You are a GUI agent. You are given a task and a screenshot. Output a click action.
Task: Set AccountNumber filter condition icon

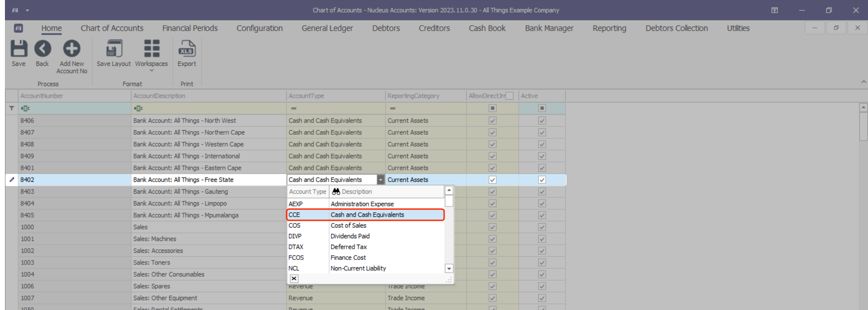[x=25, y=108]
